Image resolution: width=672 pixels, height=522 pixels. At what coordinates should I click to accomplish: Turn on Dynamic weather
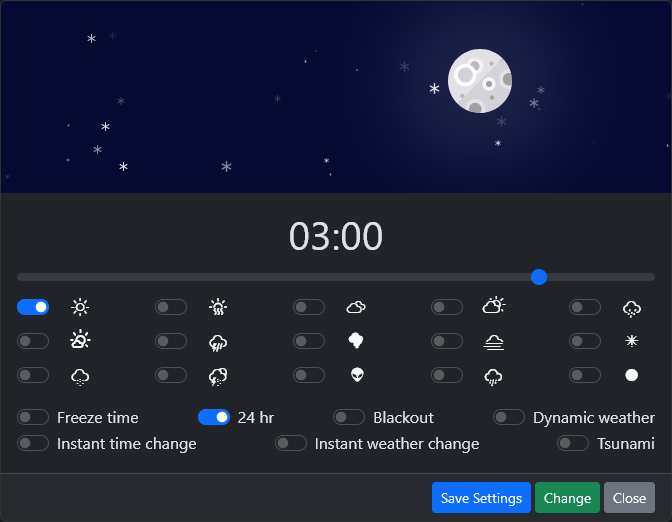(x=509, y=417)
